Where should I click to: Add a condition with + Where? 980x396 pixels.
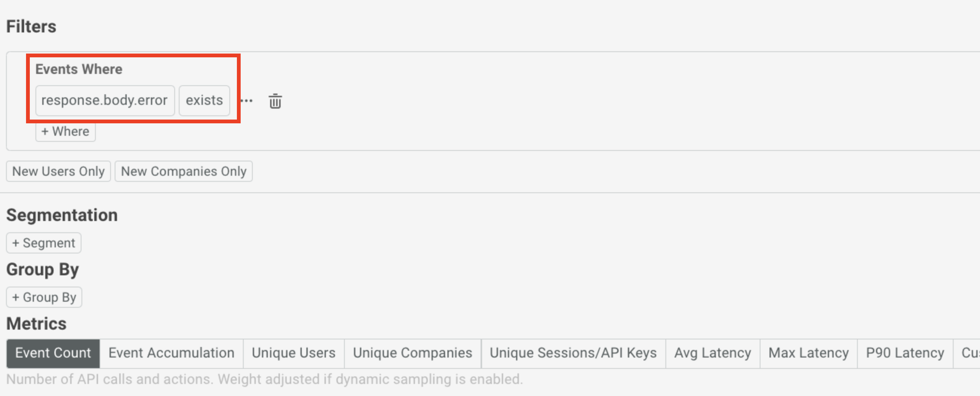[x=65, y=132]
